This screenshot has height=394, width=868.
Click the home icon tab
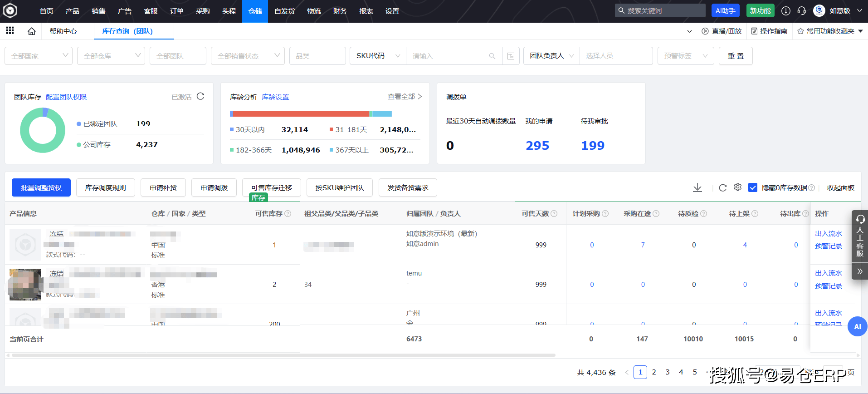(31, 31)
